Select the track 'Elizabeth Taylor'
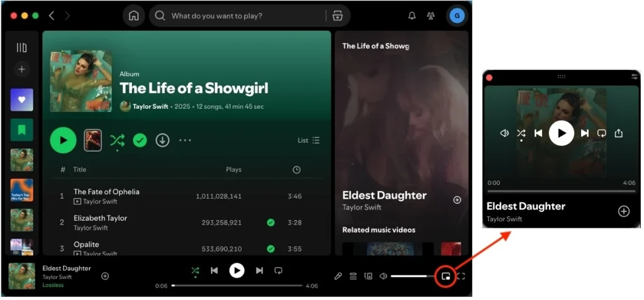 click(100, 218)
